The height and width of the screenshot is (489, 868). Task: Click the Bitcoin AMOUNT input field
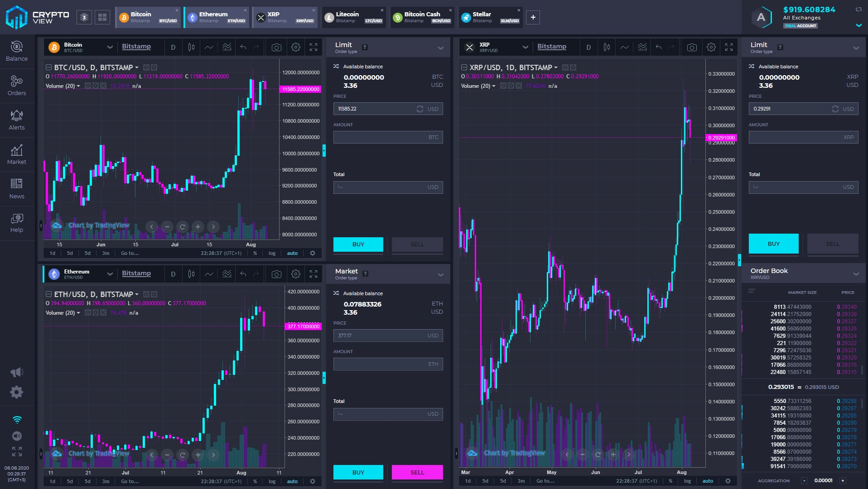388,137
